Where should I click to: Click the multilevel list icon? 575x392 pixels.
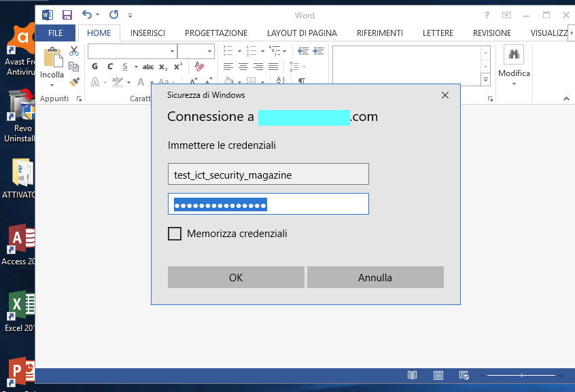point(275,51)
